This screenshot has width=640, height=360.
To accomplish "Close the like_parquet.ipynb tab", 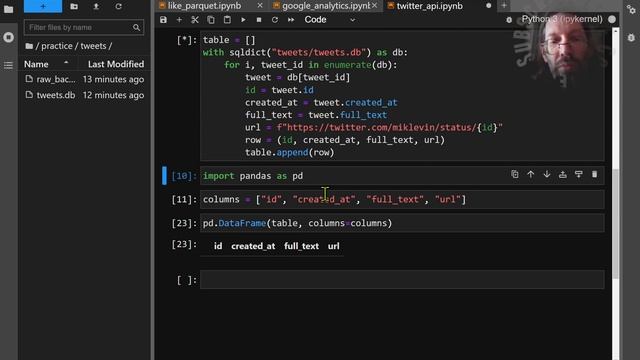I will click(x=260, y=6).
